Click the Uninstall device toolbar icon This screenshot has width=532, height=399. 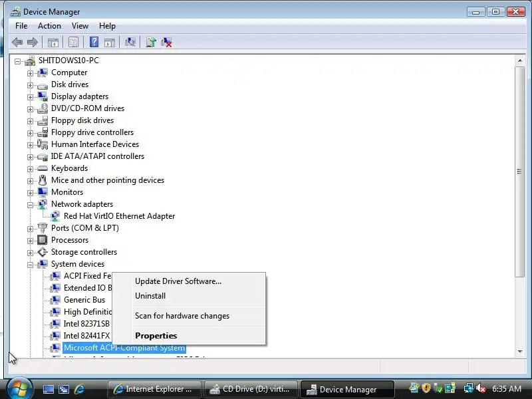click(167, 43)
